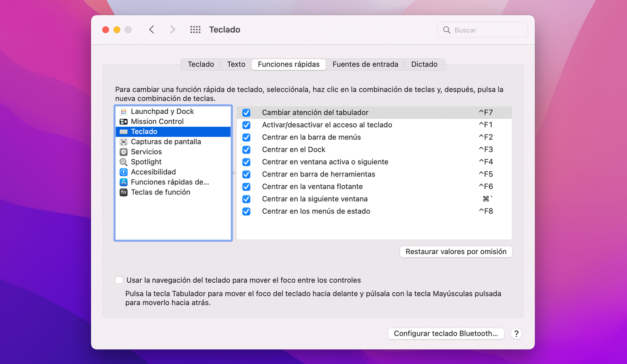The height and width of the screenshot is (364, 627).
Task: Go forward with the right chevron
Action: tap(172, 30)
